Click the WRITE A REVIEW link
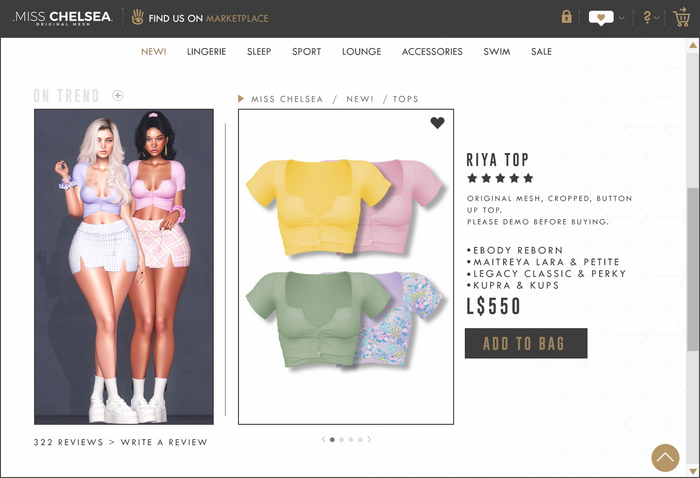700x478 pixels. click(164, 442)
